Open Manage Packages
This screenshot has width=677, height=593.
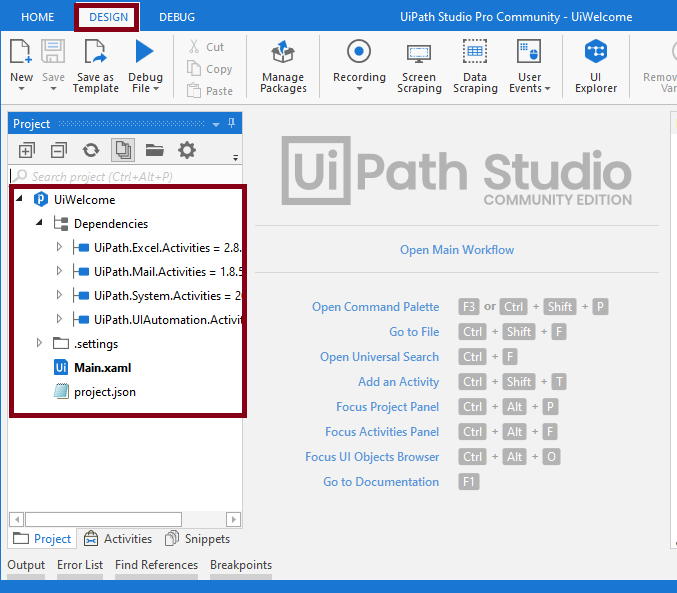coord(283,66)
